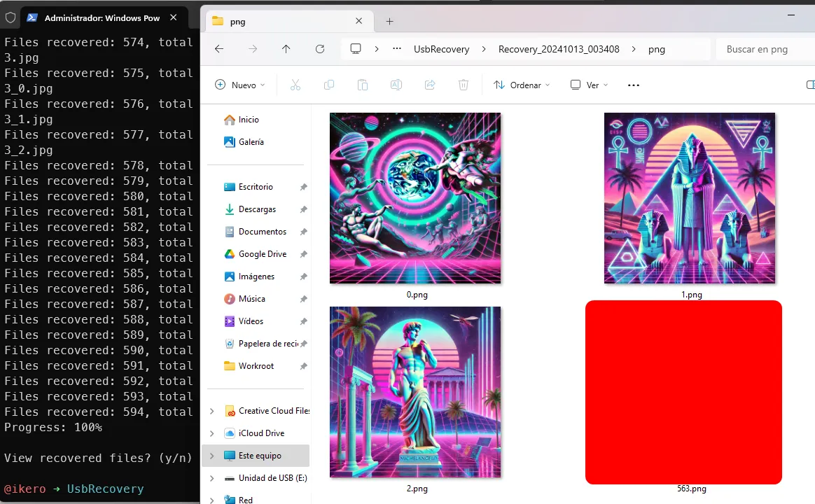Expand chevron after Recovery_20241013_003408 in path
815x504 pixels.
634,49
